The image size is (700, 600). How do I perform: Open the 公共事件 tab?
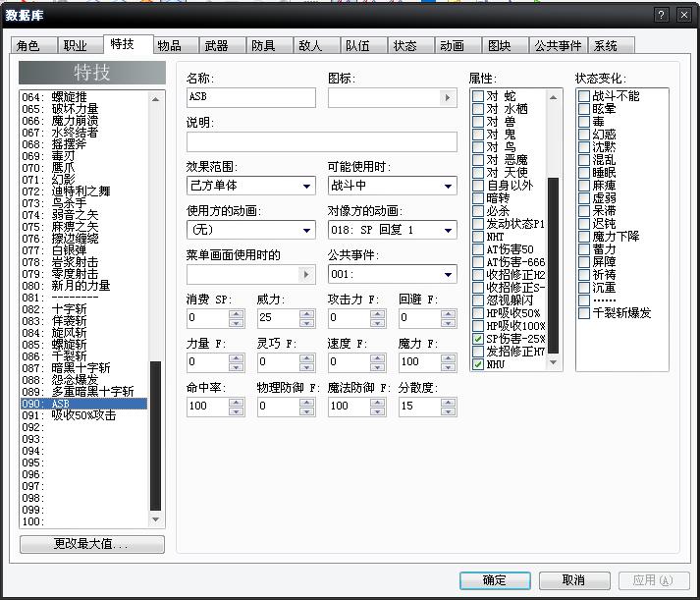(x=559, y=45)
